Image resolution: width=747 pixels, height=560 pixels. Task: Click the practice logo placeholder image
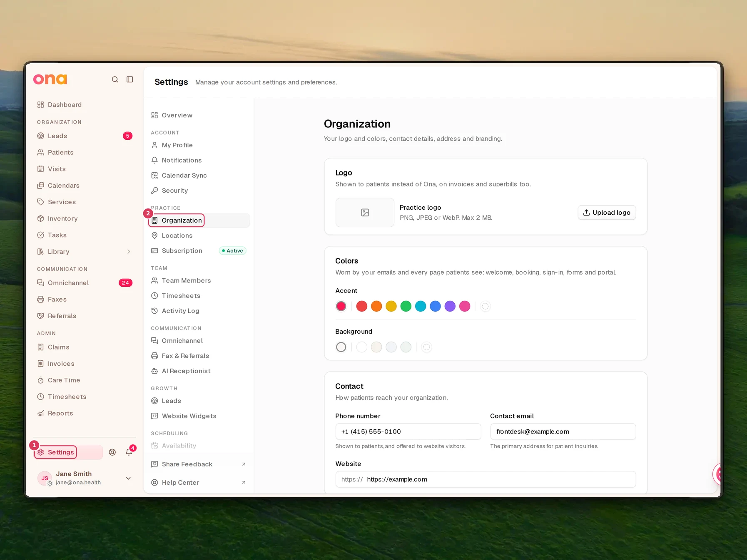pyautogui.click(x=365, y=213)
